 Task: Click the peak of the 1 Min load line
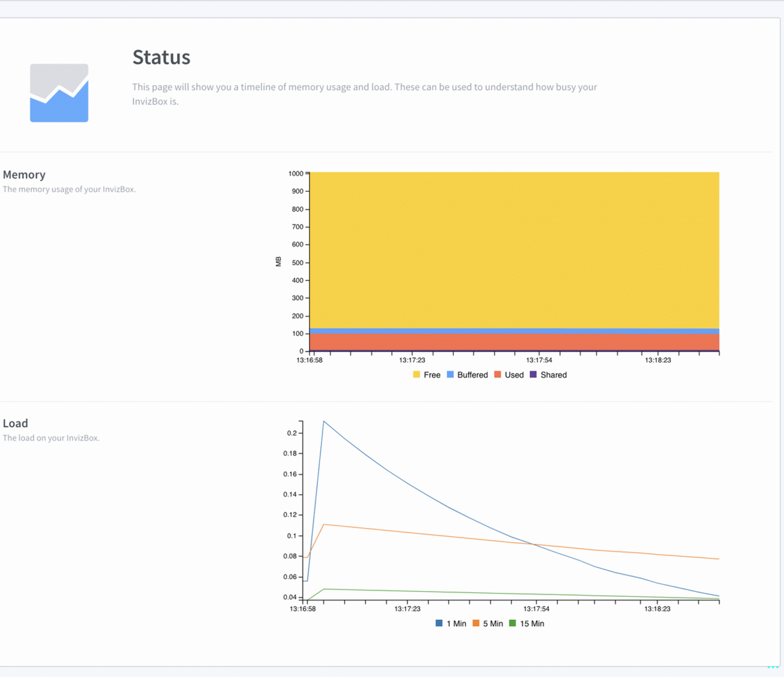point(324,422)
